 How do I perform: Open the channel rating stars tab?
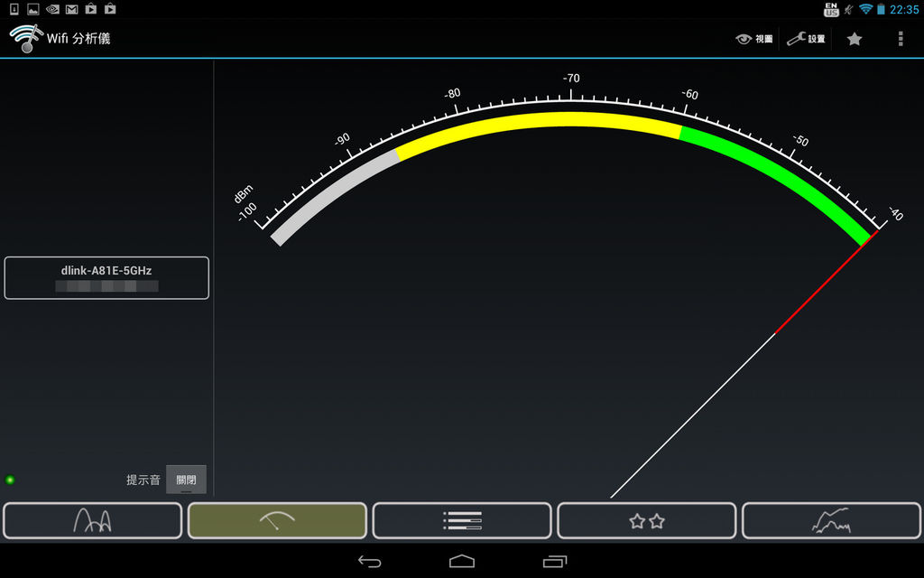[x=646, y=521]
